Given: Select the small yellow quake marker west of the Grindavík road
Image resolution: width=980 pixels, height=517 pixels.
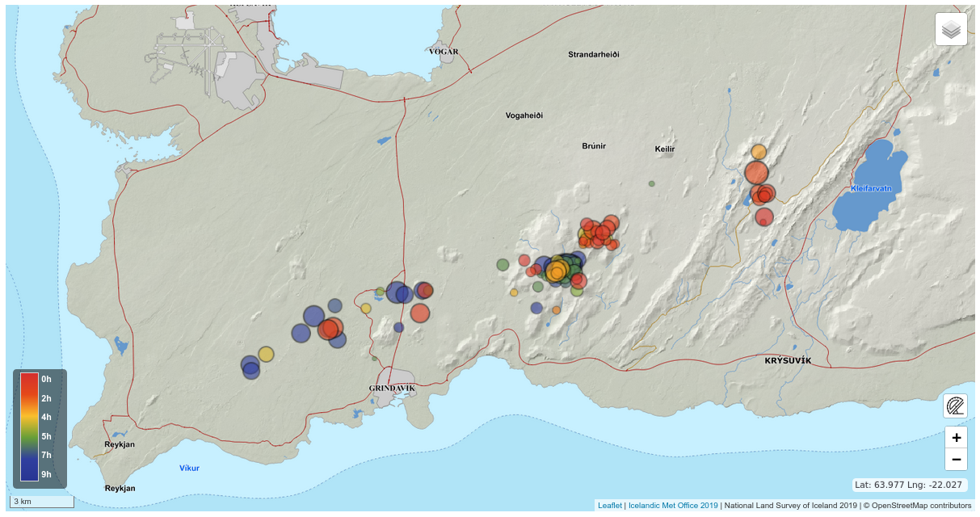Looking at the screenshot, I should [366, 308].
